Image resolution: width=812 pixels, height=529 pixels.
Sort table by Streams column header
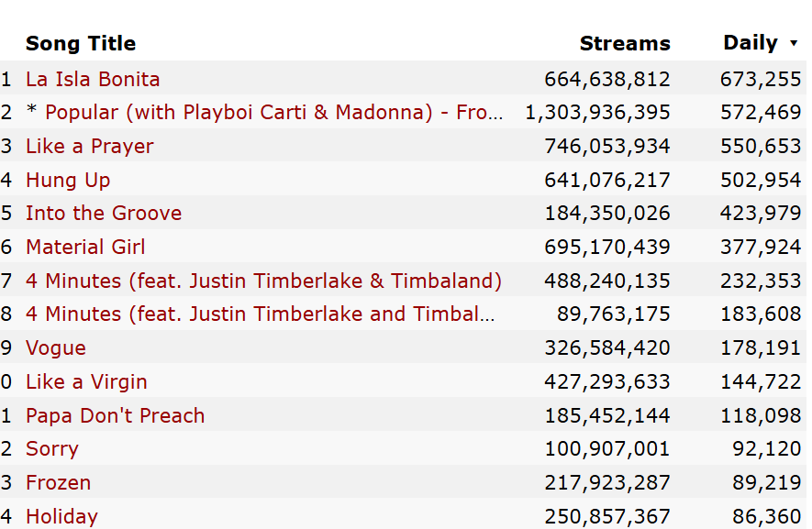tap(625, 43)
